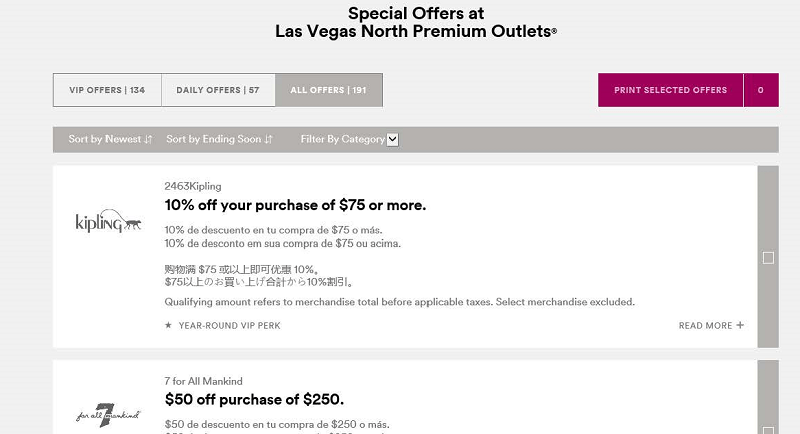The width and height of the screenshot is (800, 434).
Task: Switch to the Daily Offers tab
Action: point(218,90)
